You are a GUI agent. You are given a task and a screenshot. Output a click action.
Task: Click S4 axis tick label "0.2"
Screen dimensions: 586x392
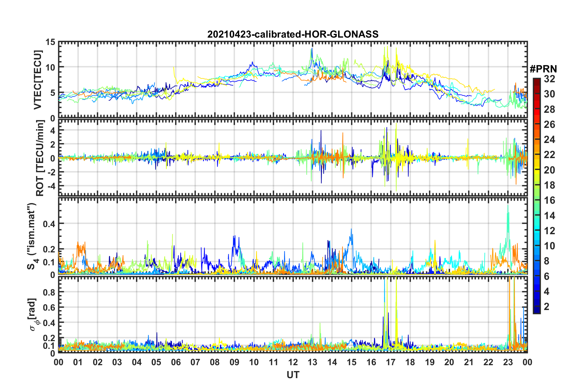click(49, 249)
